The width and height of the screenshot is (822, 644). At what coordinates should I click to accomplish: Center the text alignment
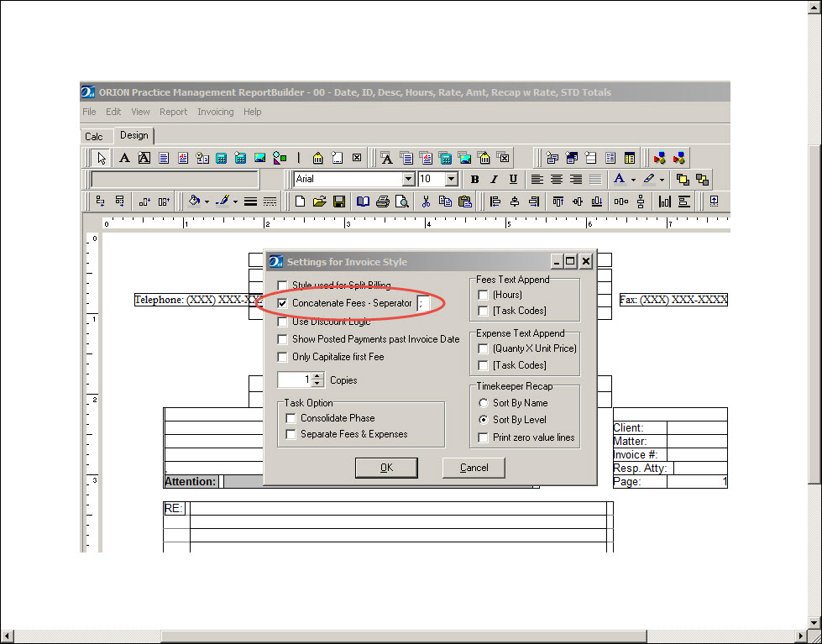click(x=556, y=180)
